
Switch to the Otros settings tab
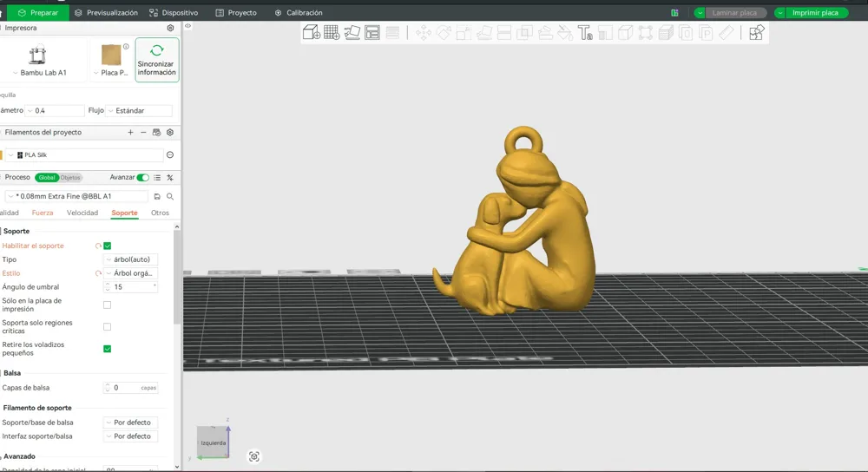pos(160,213)
